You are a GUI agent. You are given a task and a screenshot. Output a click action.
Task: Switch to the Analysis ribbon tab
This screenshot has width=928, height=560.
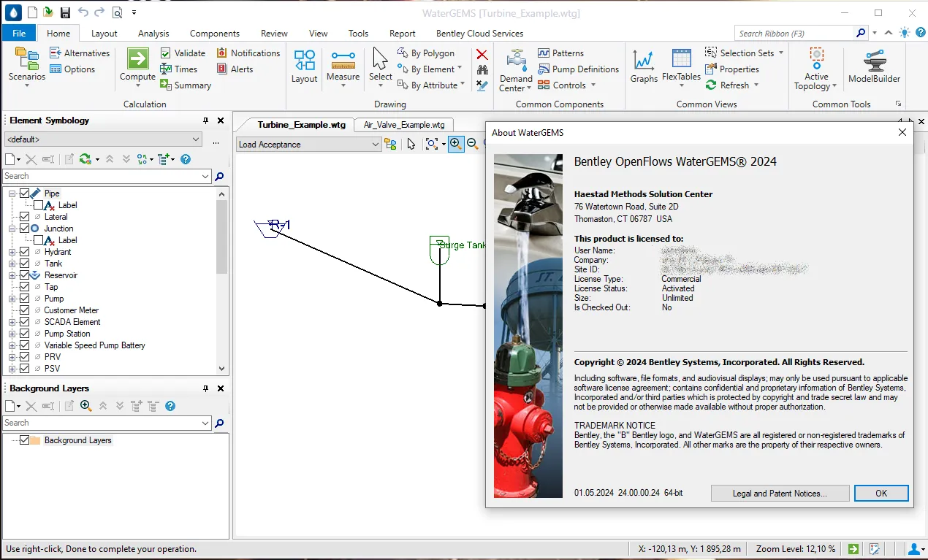153,33
